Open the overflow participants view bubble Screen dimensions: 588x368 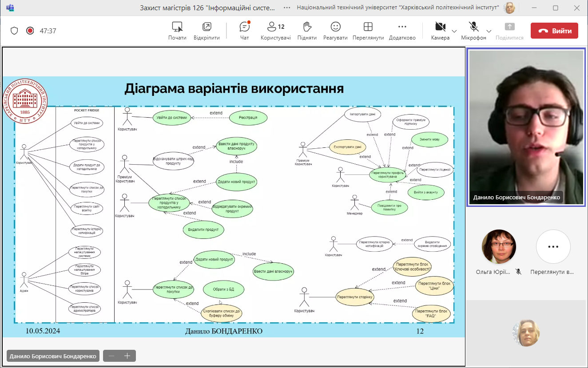[553, 247]
